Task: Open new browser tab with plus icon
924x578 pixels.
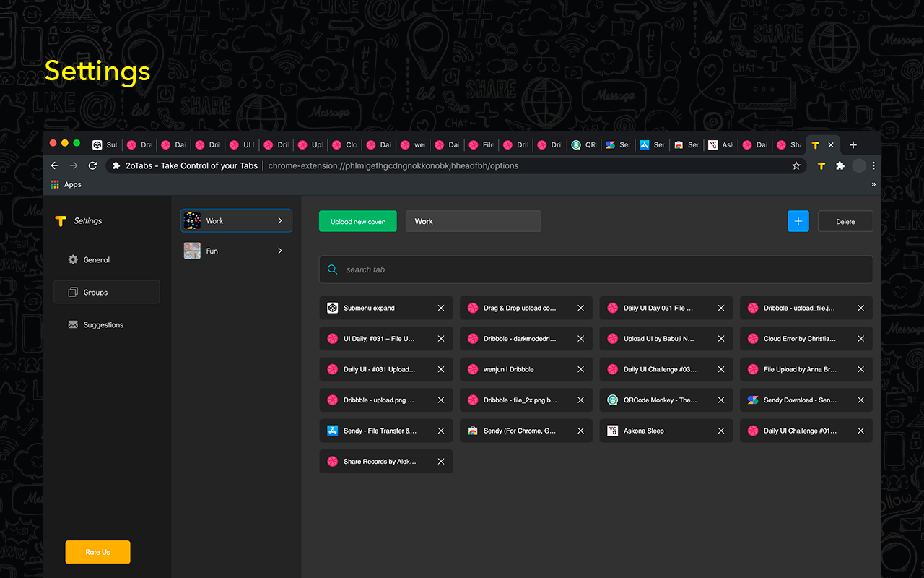Action: 853,144
